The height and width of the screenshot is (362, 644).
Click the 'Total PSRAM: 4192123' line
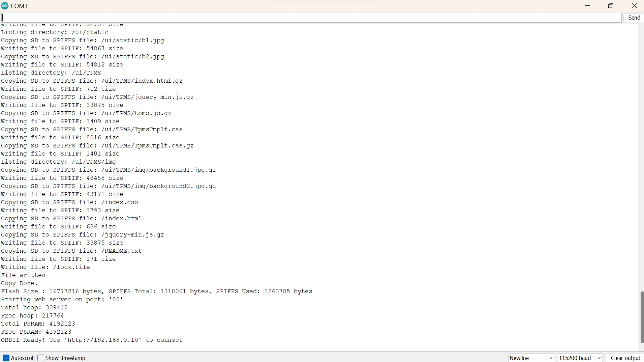38,324
